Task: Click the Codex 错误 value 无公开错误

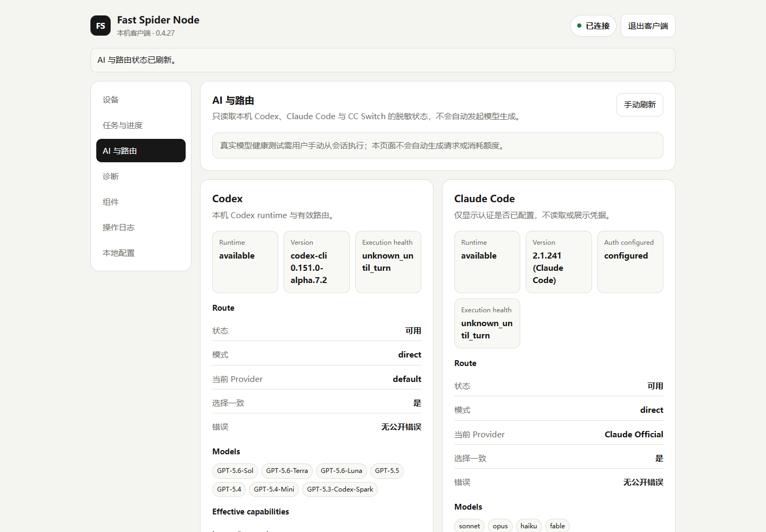Action: (401, 427)
